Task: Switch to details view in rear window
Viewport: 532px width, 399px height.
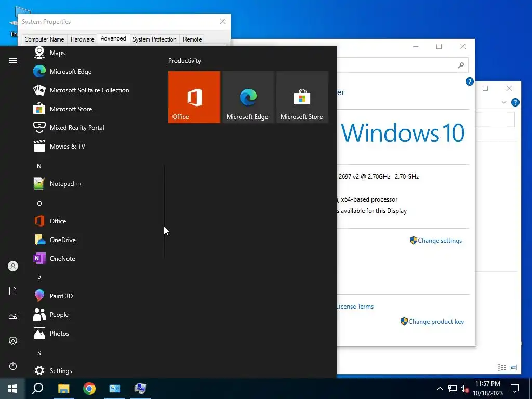Action: click(502, 367)
